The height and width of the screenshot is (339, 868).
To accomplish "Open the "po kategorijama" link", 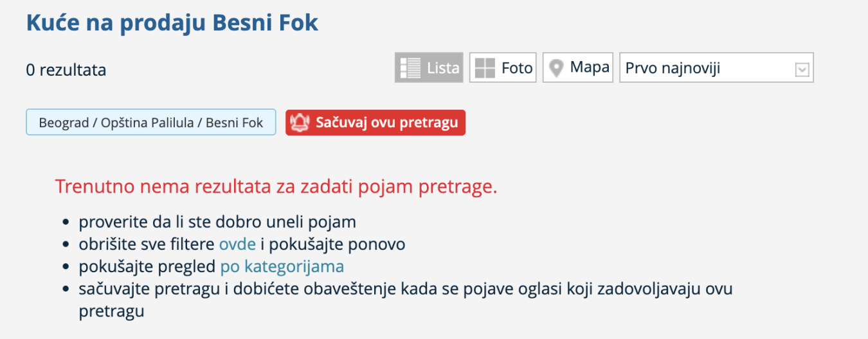I will 282,266.
